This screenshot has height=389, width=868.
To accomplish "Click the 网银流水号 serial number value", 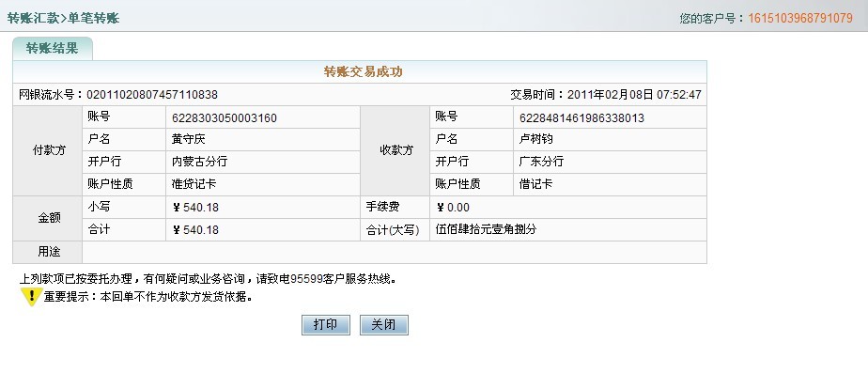I will click(152, 94).
